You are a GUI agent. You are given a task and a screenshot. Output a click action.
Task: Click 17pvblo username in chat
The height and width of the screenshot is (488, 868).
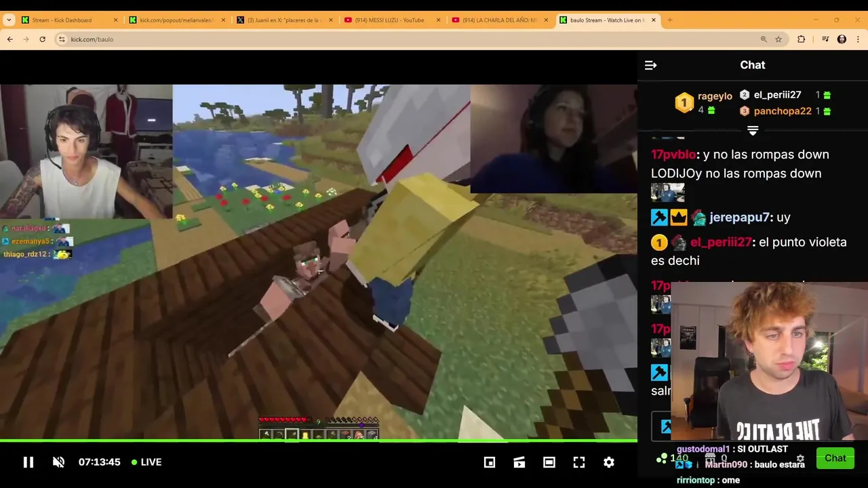(673, 155)
